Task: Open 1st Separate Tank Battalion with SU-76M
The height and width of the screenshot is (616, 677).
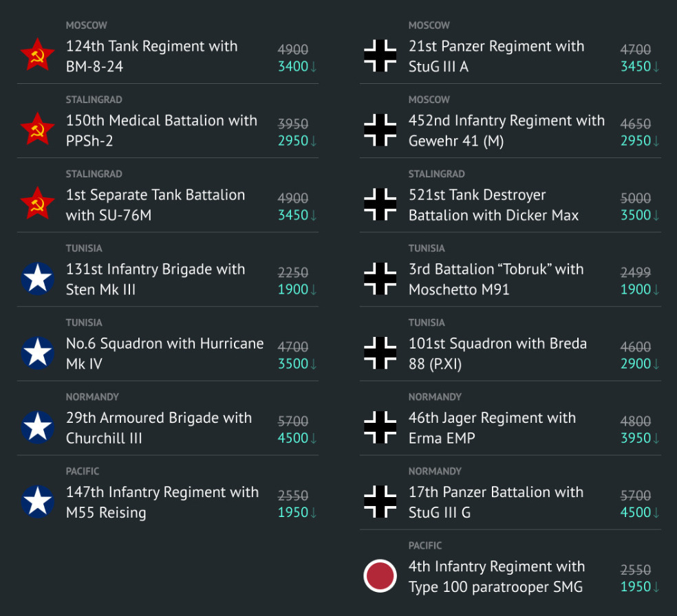Action: [x=155, y=205]
